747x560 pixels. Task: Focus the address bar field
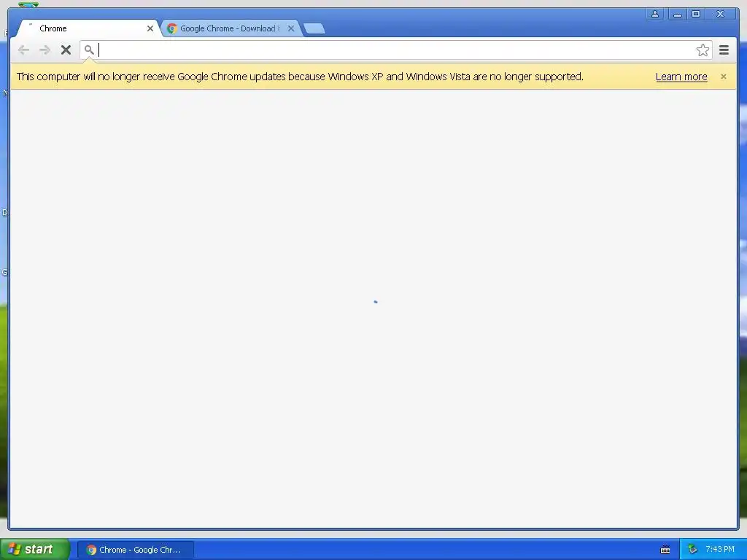(x=395, y=50)
